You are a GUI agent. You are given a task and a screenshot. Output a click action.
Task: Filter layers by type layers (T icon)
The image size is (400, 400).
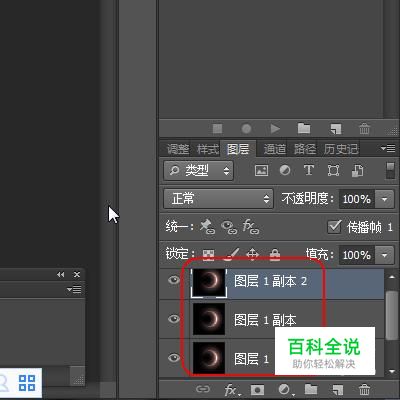[309, 170]
